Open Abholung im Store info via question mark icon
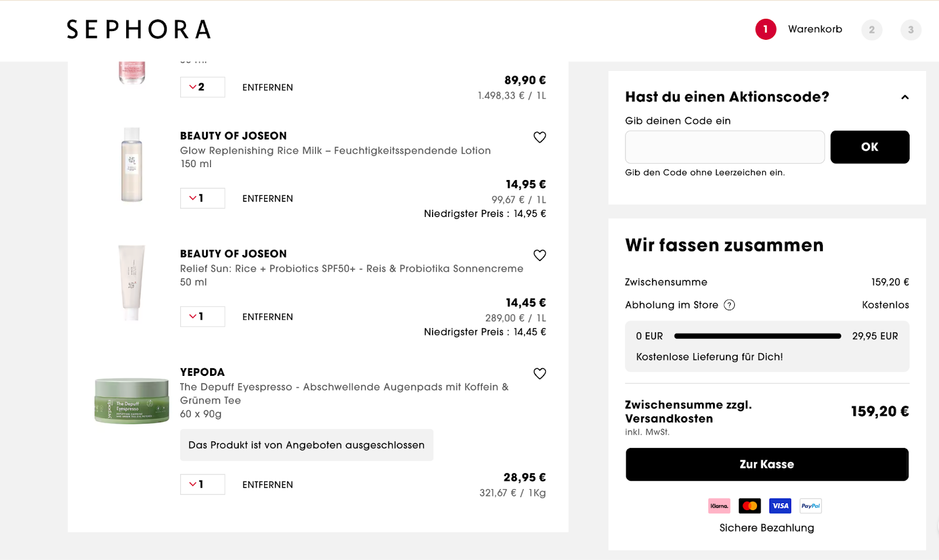 point(729,305)
